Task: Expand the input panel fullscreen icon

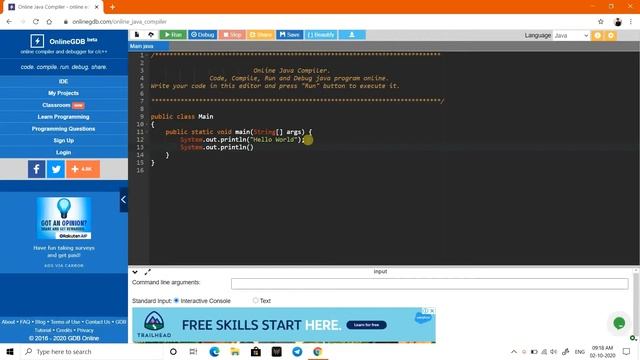Action: point(147,272)
